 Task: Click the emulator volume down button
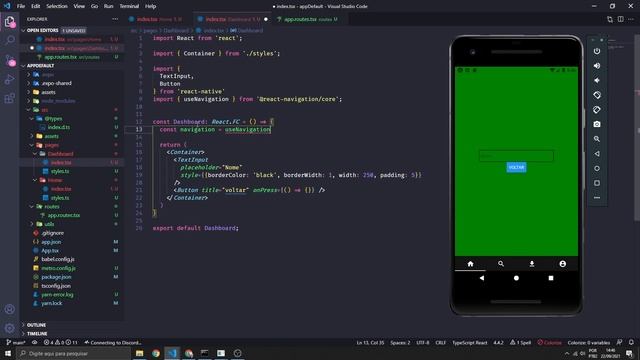click(x=597, y=80)
